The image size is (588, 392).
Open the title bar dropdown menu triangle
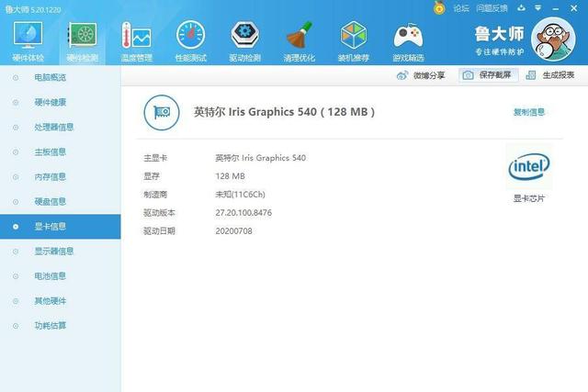(538, 8)
